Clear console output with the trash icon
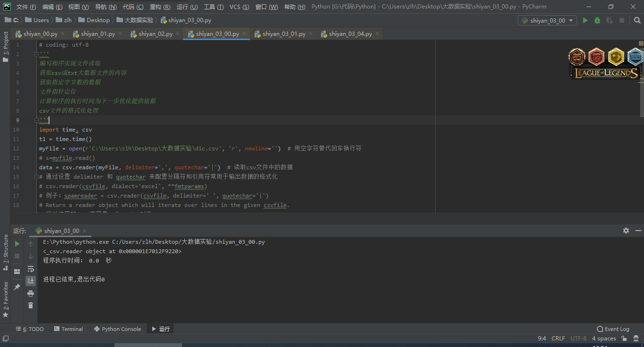The width and height of the screenshot is (644, 347). tap(31, 306)
